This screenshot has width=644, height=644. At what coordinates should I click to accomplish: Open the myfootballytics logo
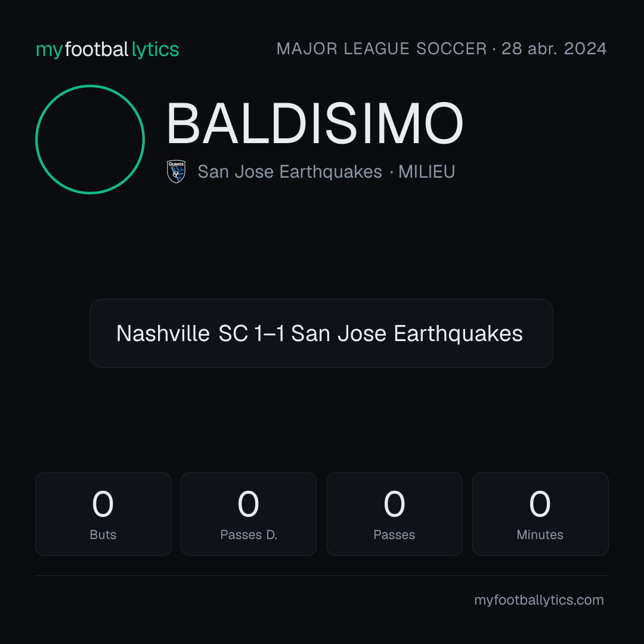107,49
